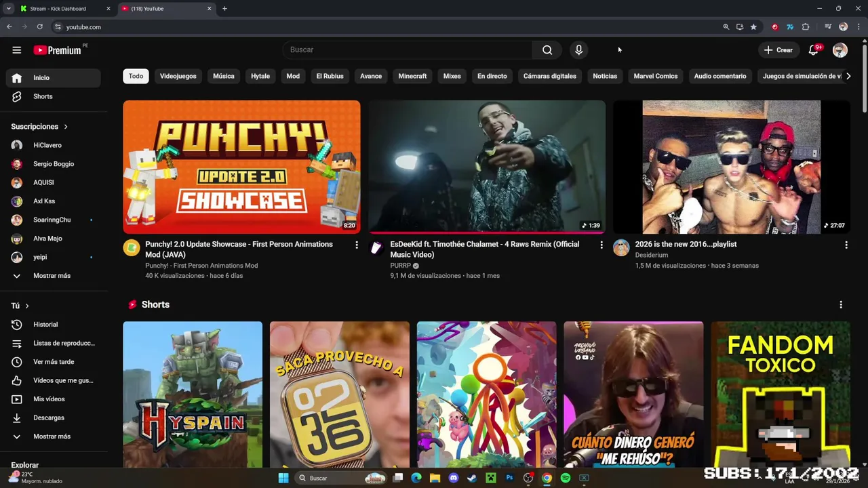This screenshot has width=868, height=488.
Task: Open the Suscripciones section arrow
Action: coord(66,127)
